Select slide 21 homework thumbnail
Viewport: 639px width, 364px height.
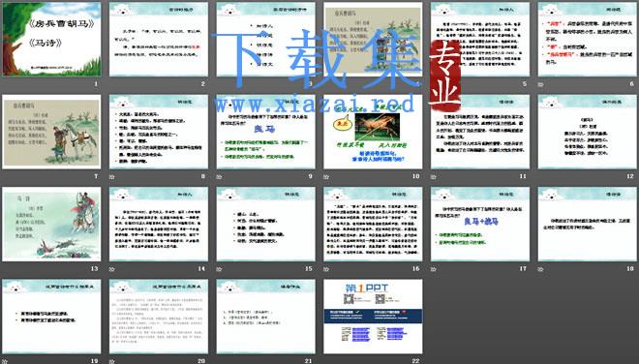click(265, 317)
